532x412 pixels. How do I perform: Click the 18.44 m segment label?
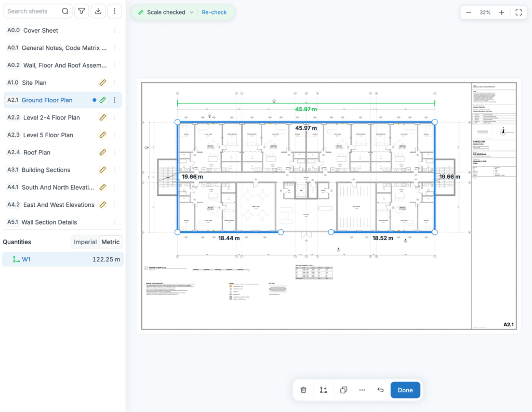coord(229,238)
